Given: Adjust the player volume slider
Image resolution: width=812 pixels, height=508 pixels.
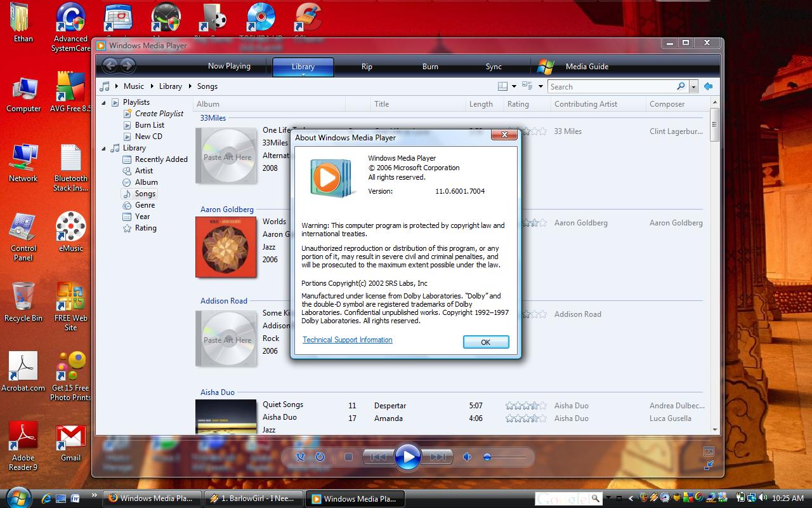Looking at the screenshot, I should [506, 457].
